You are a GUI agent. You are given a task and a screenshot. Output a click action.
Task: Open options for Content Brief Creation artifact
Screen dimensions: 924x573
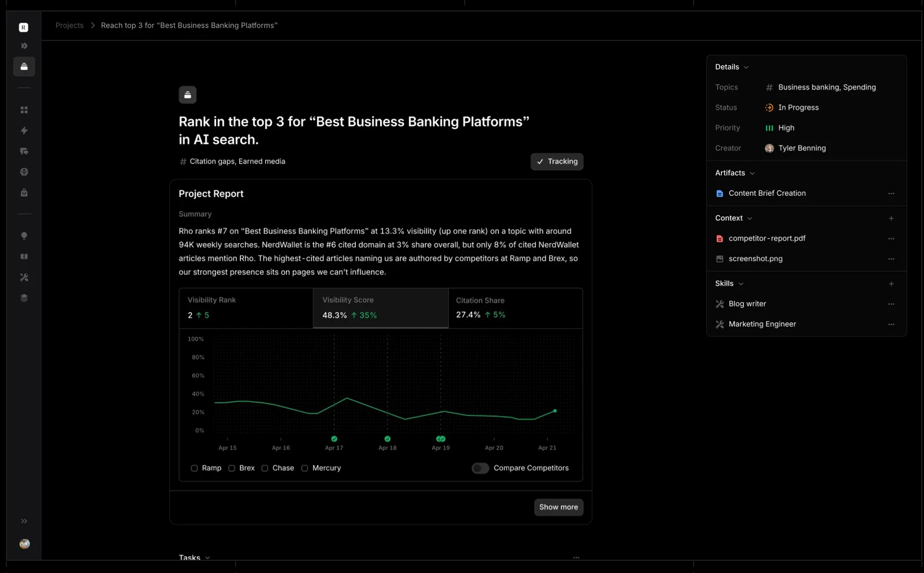pos(891,194)
